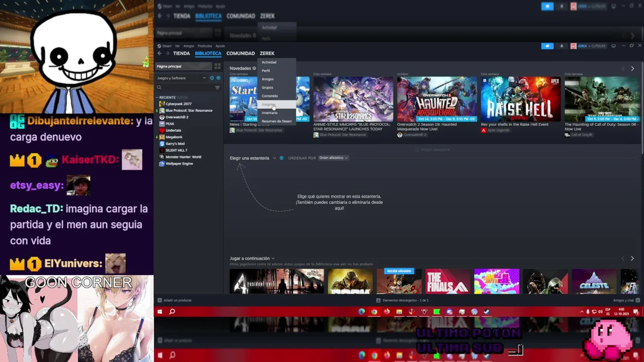Open the Ayuda menu
644x362 pixels.
[x=220, y=46]
